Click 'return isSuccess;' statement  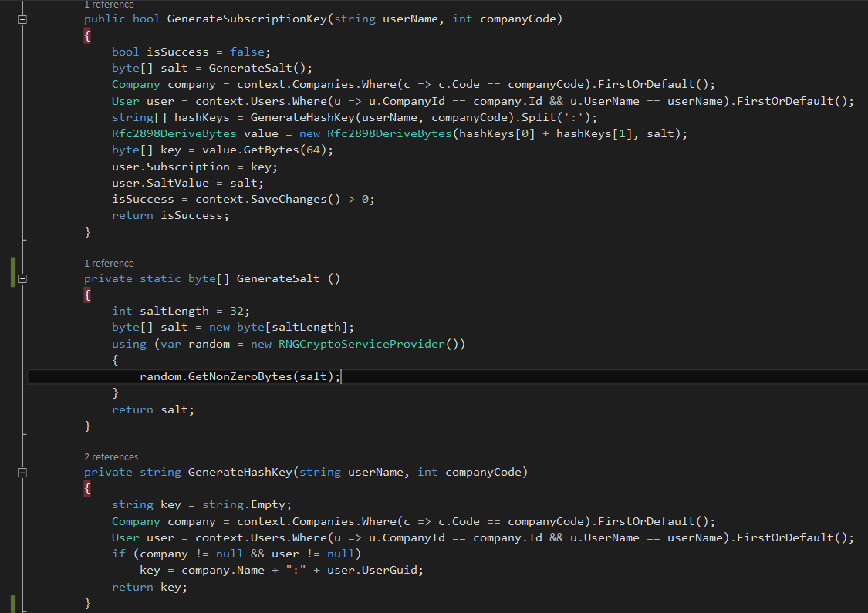point(171,216)
